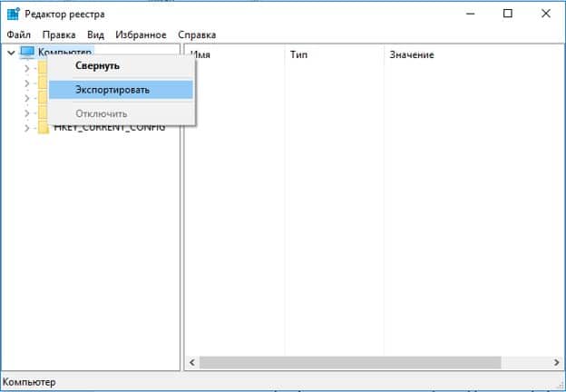Expand the HKEY_CURRENT_CONFIG key chevron
The height and width of the screenshot is (392, 566).
click(26, 128)
